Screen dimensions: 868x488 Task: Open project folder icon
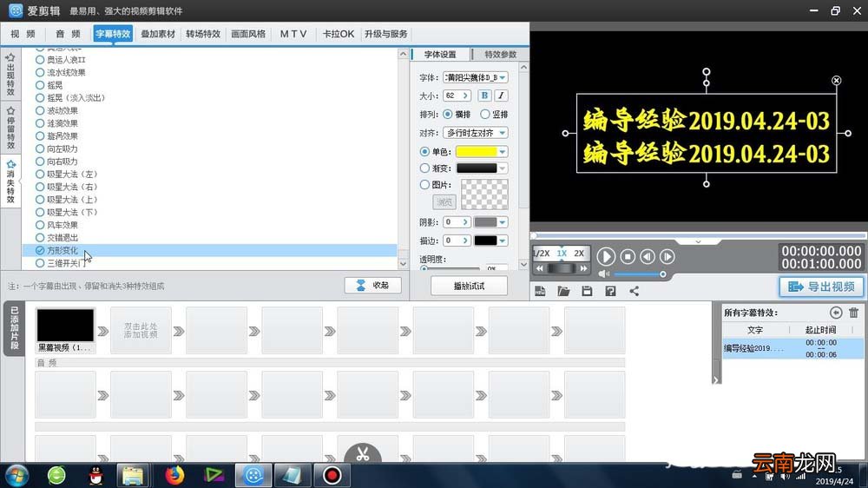(563, 292)
